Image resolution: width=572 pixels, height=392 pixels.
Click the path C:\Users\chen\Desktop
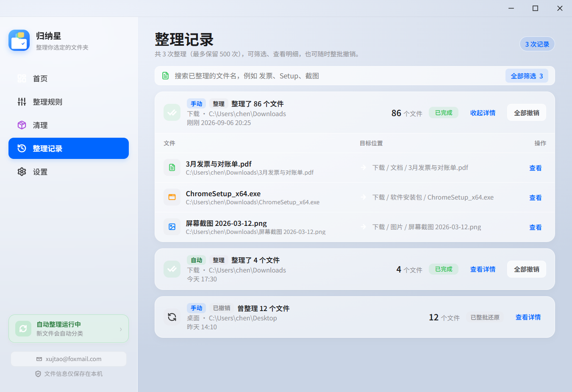[243, 318]
